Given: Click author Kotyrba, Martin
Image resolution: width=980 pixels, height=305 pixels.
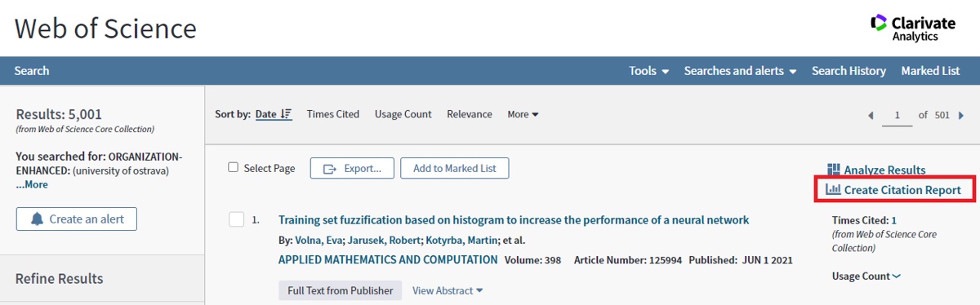Looking at the screenshot, I should click(461, 240).
